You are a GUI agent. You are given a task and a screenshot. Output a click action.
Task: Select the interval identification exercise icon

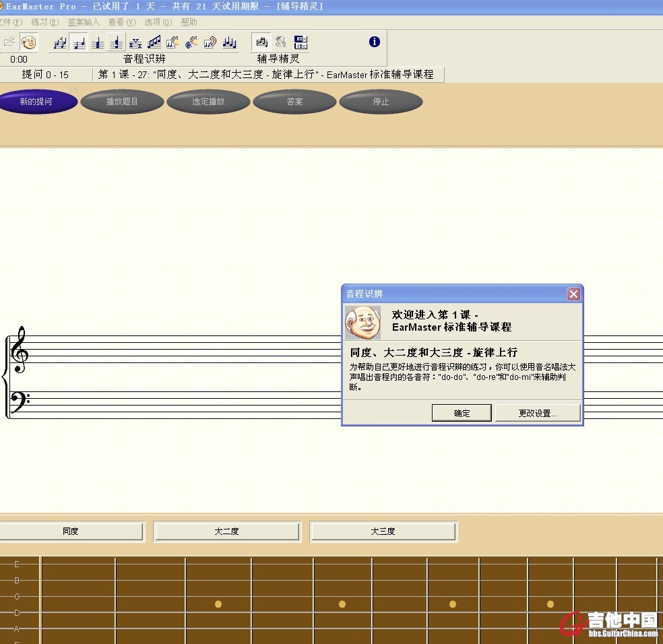[79, 42]
